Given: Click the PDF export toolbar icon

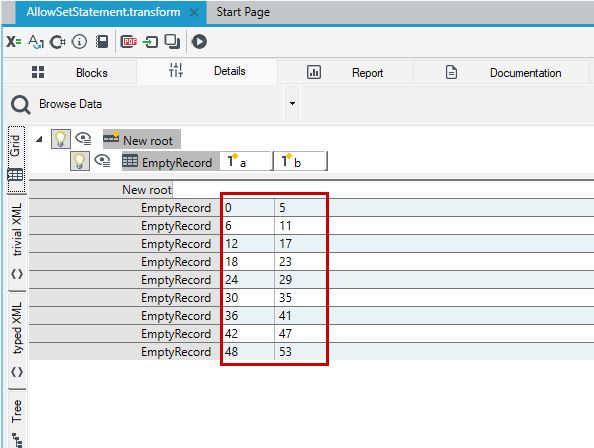Looking at the screenshot, I should (x=128, y=42).
